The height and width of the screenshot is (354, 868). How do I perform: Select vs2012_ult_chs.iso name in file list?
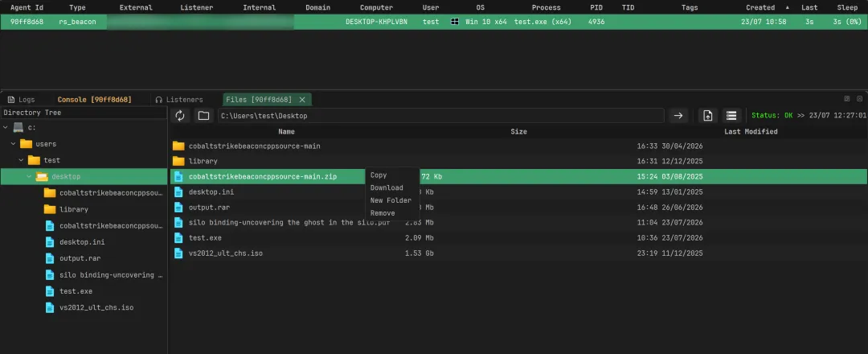(225, 253)
